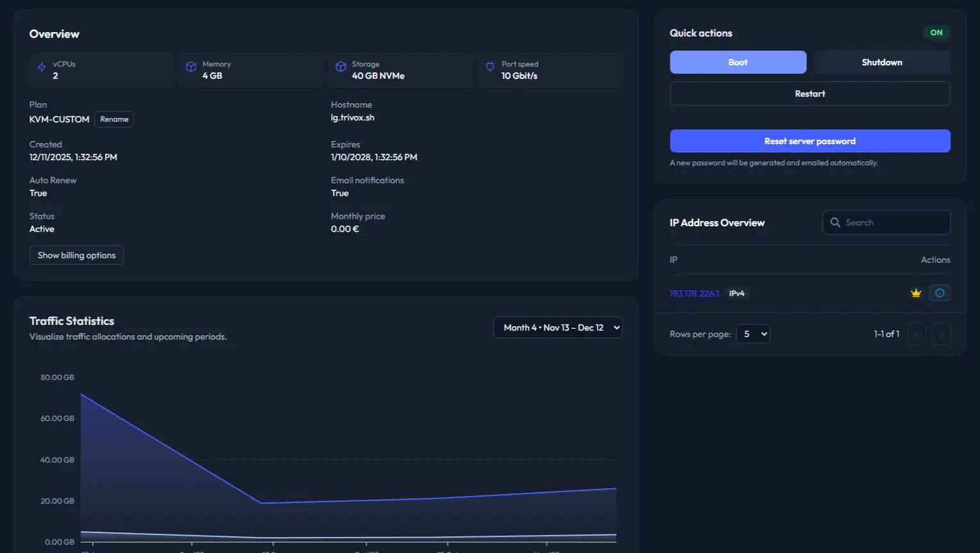
Task: Open the Month 4 traffic period dropdown
Action: (x=558, y=327)
